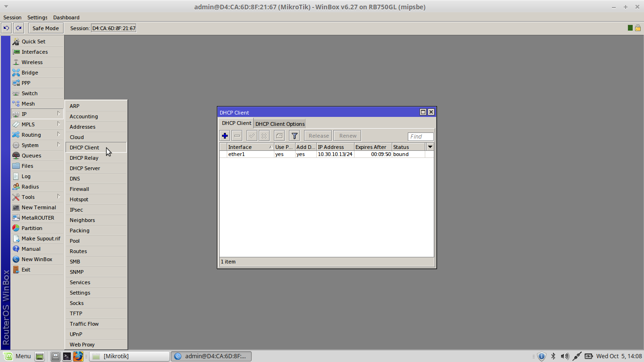Open Interfaces from the sidebar
The height and width of the screenshot is (362, 644).
37,52
